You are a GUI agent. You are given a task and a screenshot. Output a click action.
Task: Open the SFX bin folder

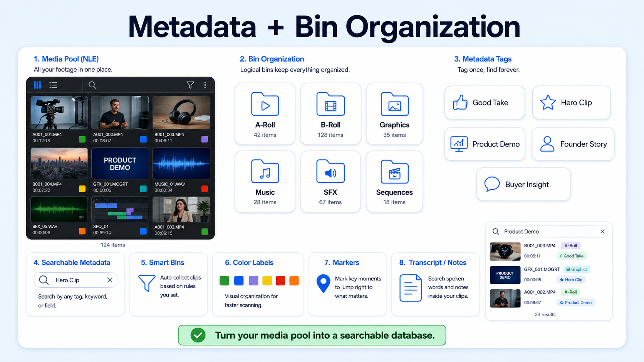coord(330,182)
